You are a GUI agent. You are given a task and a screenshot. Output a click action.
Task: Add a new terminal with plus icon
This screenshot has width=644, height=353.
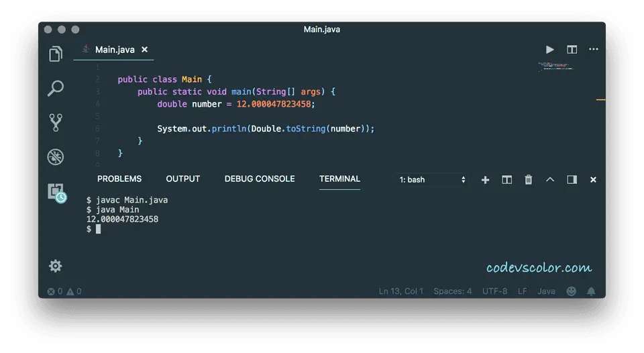click(486, 180)
